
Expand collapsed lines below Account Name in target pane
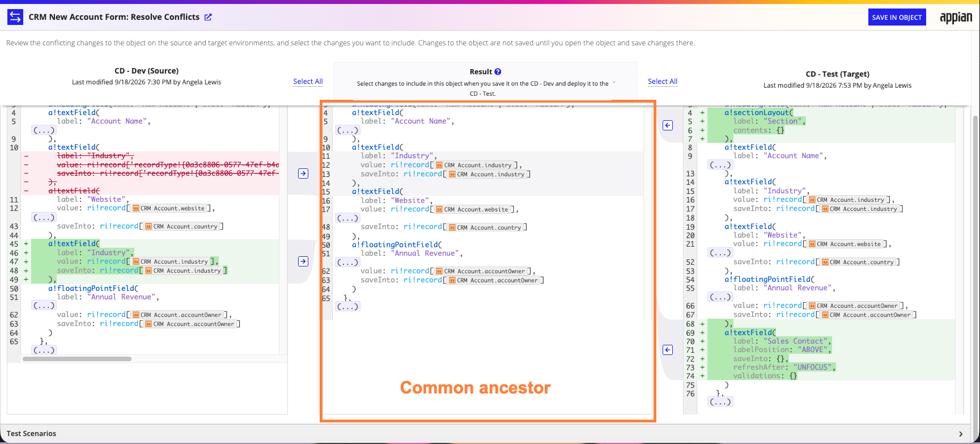pos(720,164)
